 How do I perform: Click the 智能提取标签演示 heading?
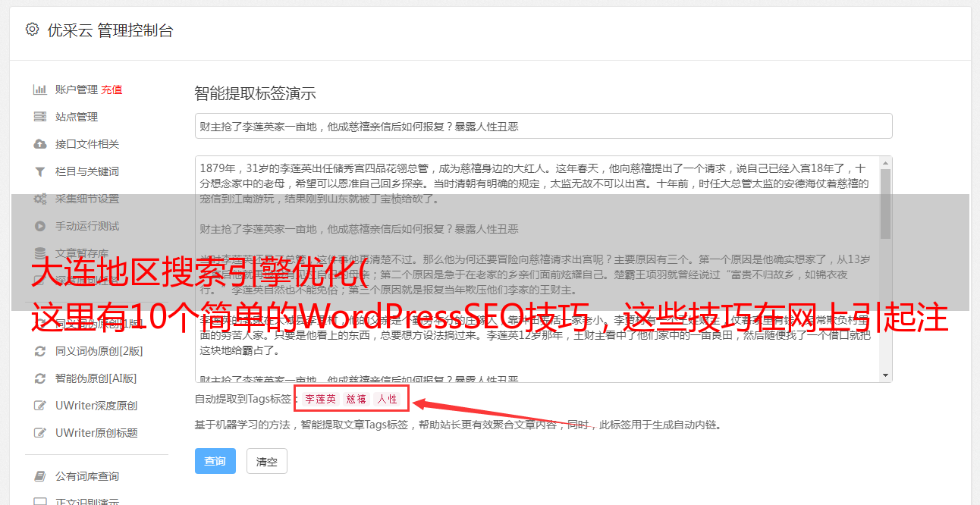255,94
